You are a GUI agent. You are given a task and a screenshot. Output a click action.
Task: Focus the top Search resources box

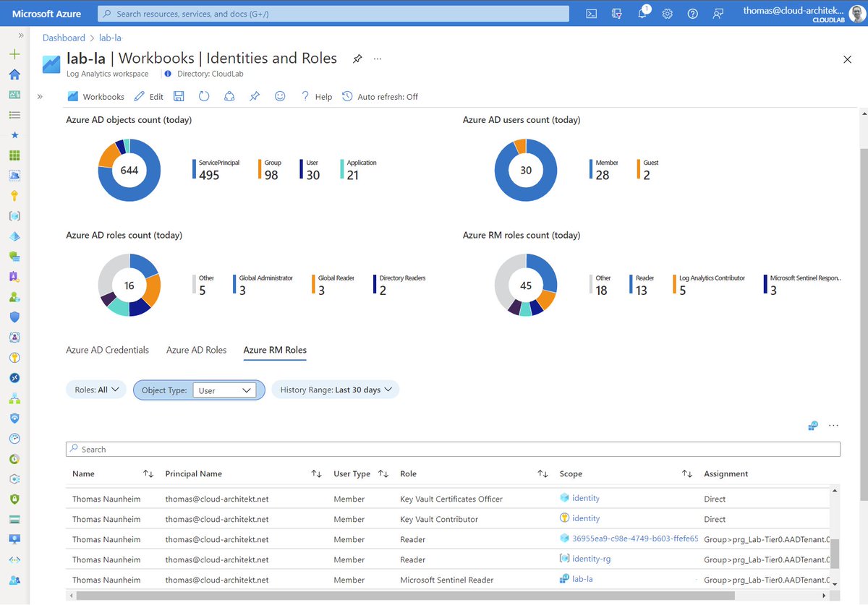point(333,13)
